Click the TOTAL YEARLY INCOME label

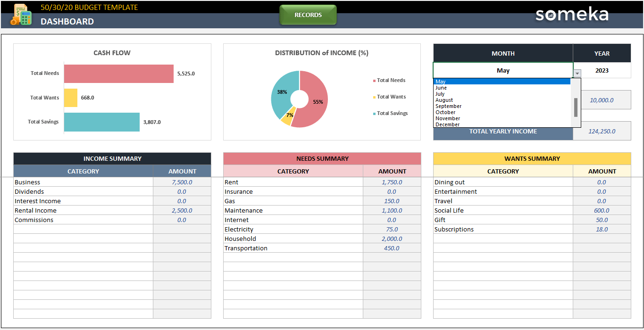pos(503,132)
